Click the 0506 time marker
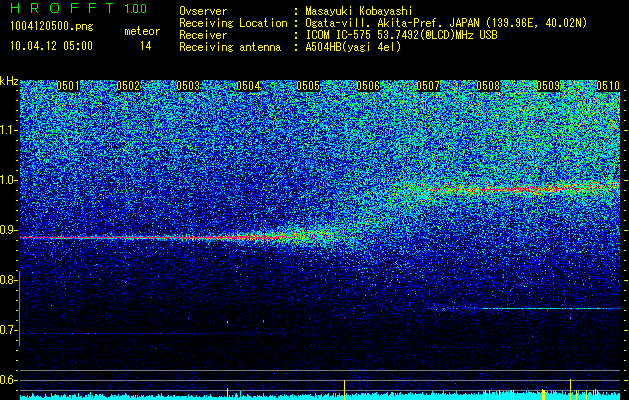This screenshot has height=400, width=629. coord(368,86)
